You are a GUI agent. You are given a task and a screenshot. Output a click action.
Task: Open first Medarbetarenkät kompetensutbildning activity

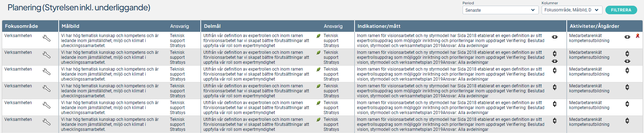pyautogui.click(x=589, y=38)
